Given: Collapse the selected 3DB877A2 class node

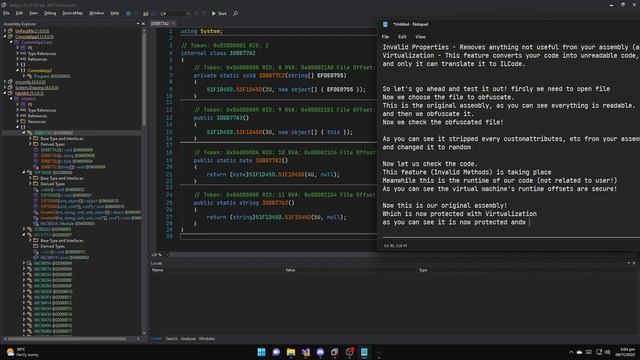Looking at the screenshot, I should click(x=24, y=133).
